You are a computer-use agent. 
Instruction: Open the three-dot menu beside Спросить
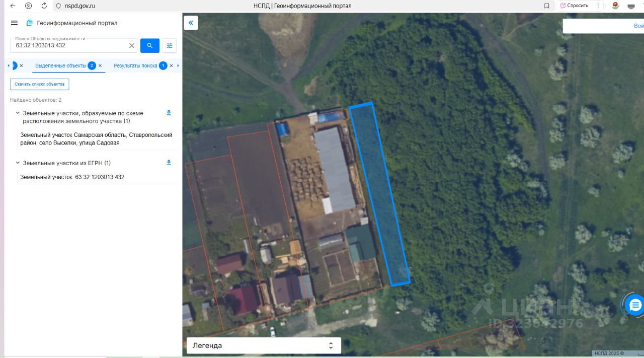[x=598, y=6]
